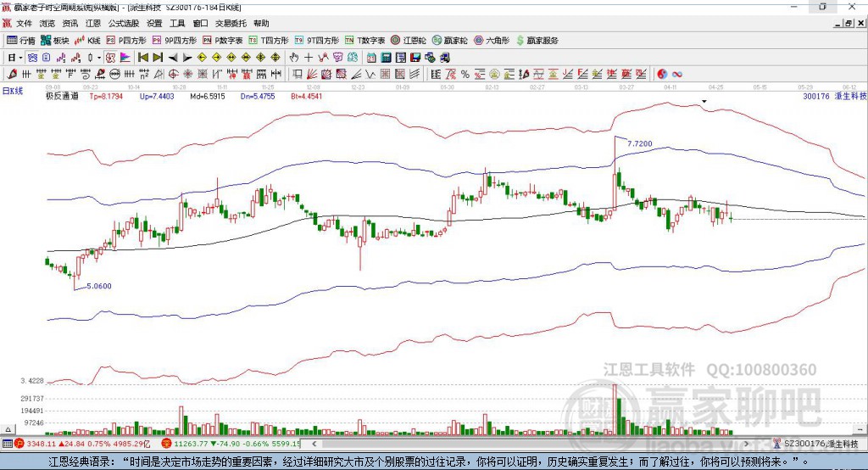Open the 9P四方形 tool
The height and width of the screenshot is (470, 868).
[x=175, y=41]
